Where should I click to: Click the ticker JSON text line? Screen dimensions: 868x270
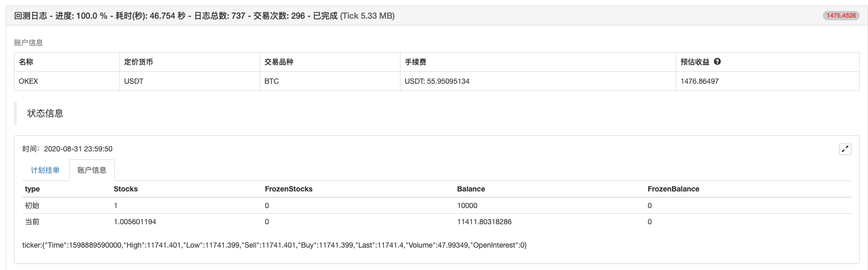point(274,245)
